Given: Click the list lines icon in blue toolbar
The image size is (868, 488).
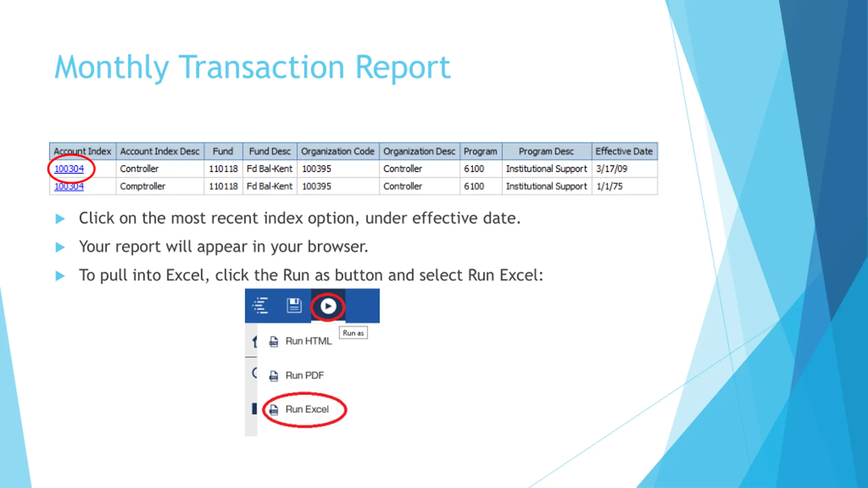Looking at the screenshot, I should pos(260,305).
